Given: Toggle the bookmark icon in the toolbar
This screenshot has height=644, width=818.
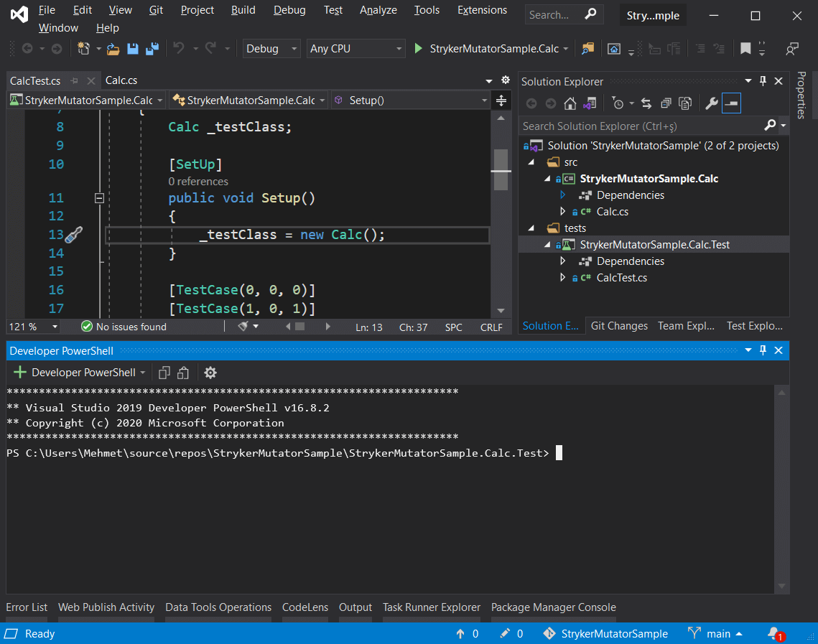Looking at the screenshot, I should [x=745, y=49].
